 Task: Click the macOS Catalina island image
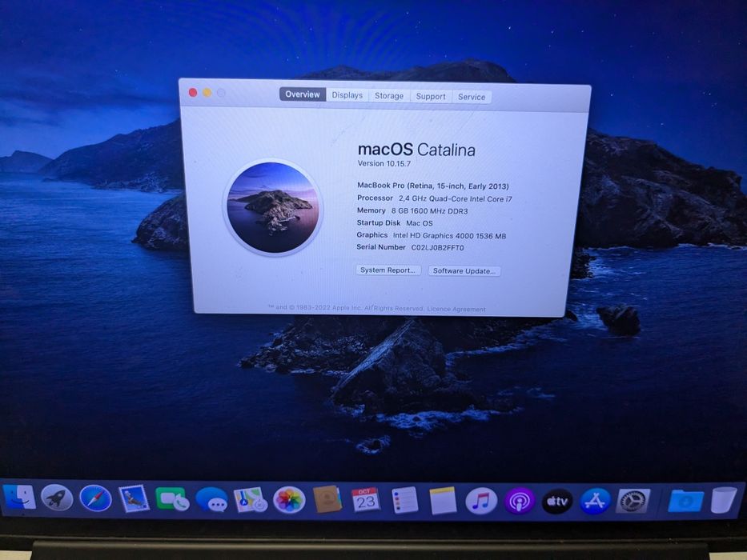coord(273,207)
